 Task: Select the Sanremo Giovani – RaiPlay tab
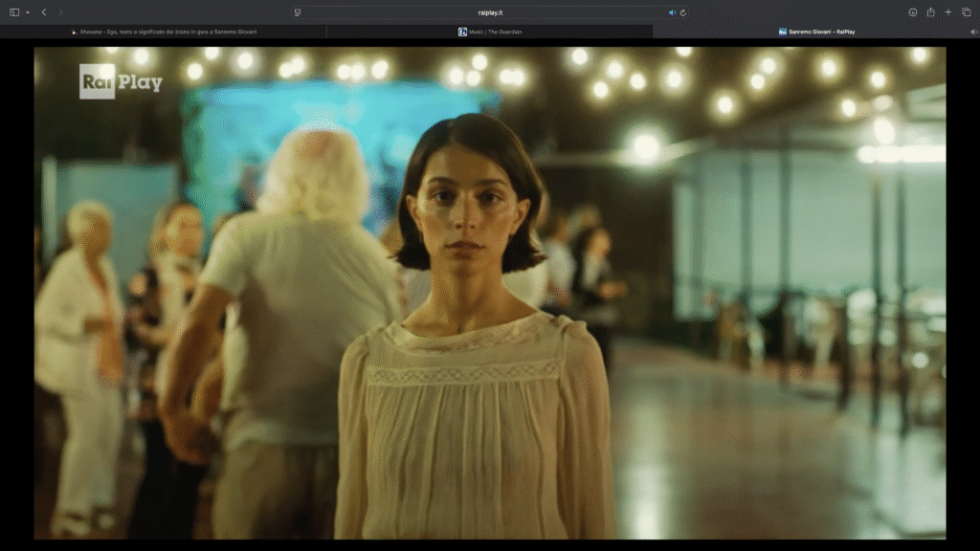[x=821, y=32]
